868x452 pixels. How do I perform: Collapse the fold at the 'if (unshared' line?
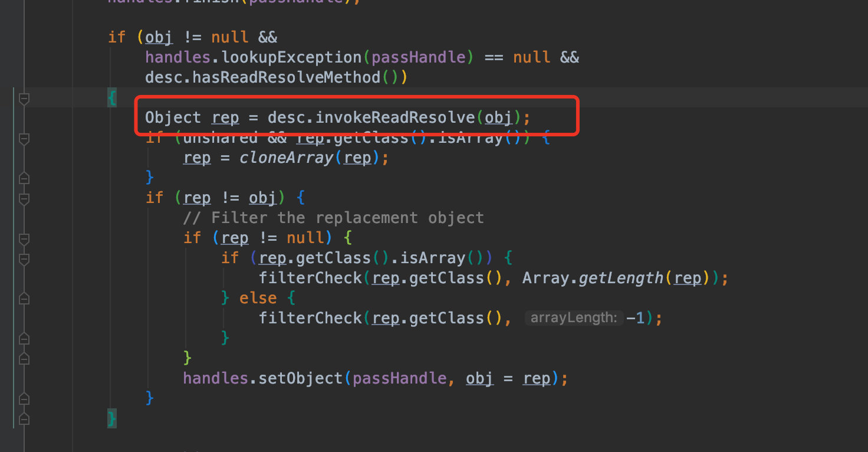point(24,139)
